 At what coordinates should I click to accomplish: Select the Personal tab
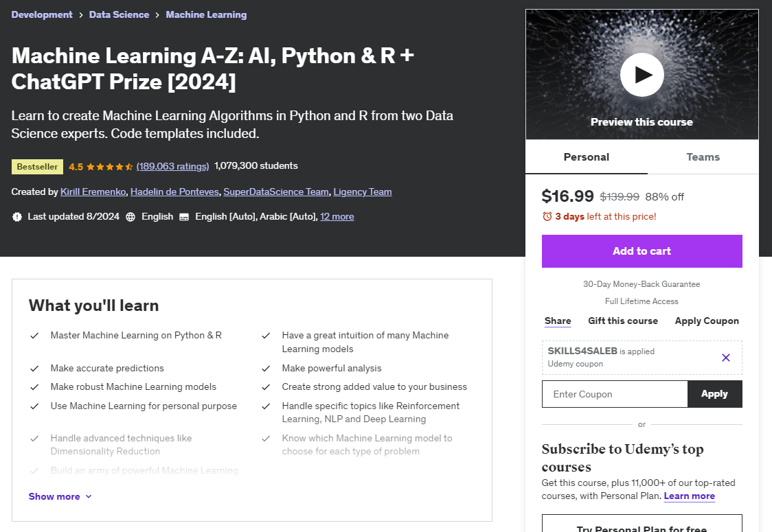[x=587, y=157]
